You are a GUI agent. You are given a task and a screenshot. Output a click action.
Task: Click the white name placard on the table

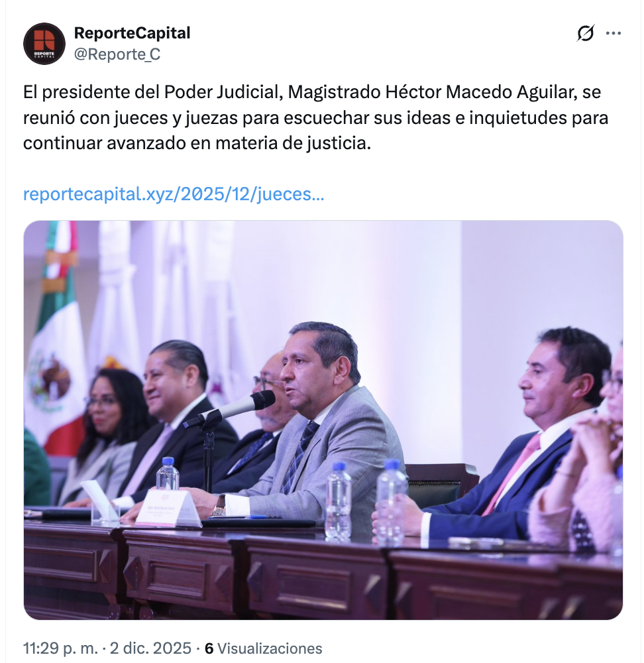[x=172, y=507]
